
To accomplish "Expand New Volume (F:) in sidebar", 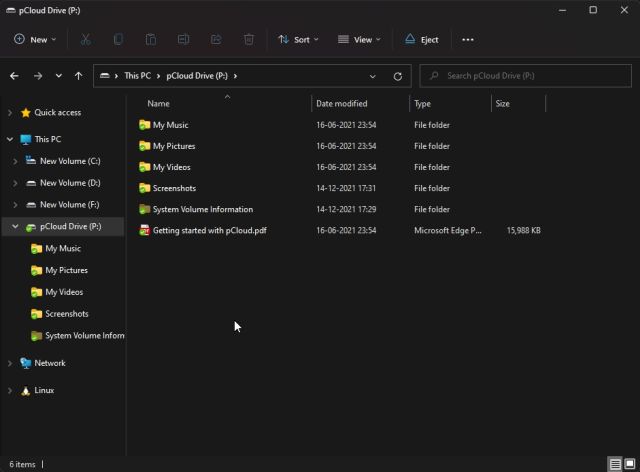I will [x=15, y=205].
